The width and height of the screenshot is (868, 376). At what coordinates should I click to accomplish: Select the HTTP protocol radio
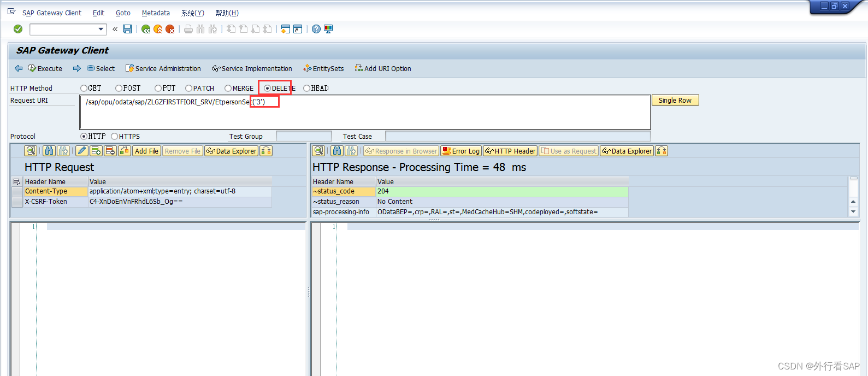pos(84,136)
